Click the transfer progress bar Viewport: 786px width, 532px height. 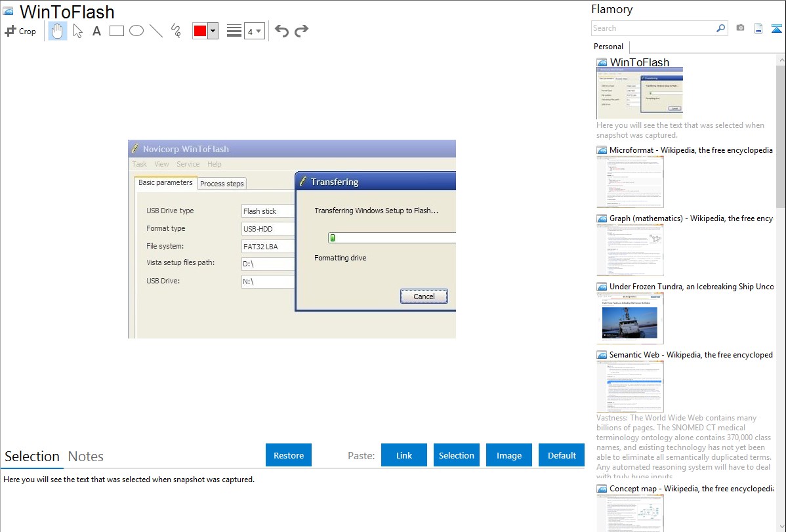392,237
